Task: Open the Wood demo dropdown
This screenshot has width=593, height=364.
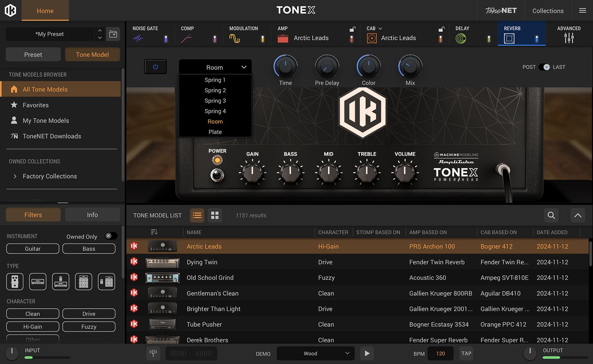Action: click(x=315, y=353)
